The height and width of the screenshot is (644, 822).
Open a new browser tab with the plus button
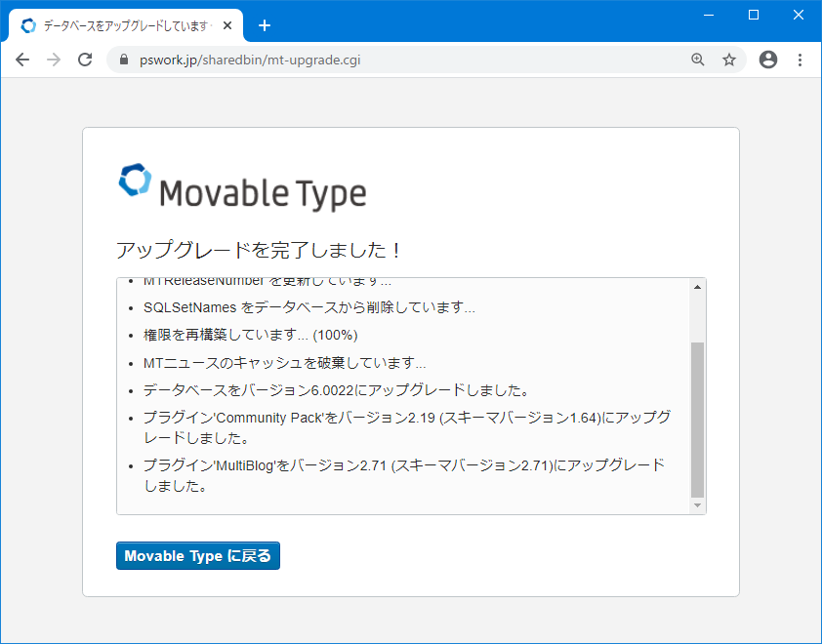[264, 25]
